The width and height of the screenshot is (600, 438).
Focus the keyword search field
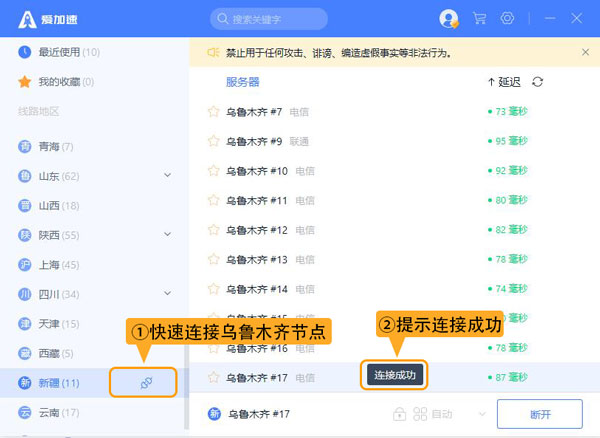(269, 19)
